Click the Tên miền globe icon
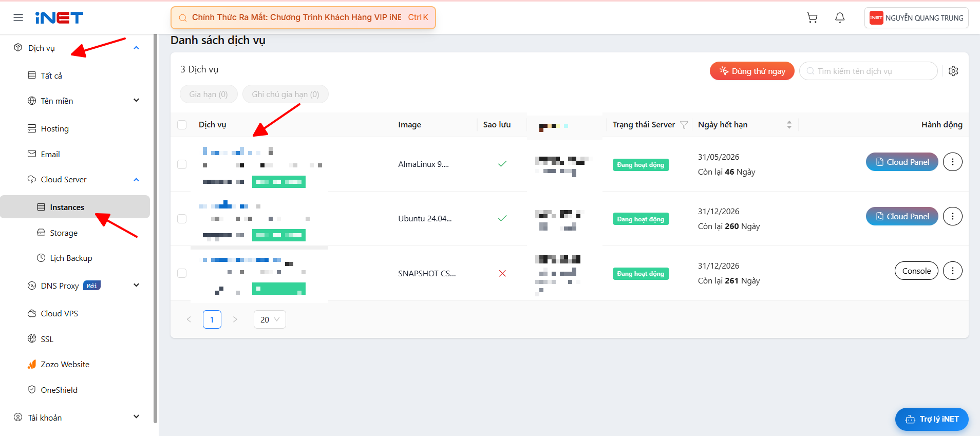The height and width of the screenshot is (436, 980). [x=32, y=101]
